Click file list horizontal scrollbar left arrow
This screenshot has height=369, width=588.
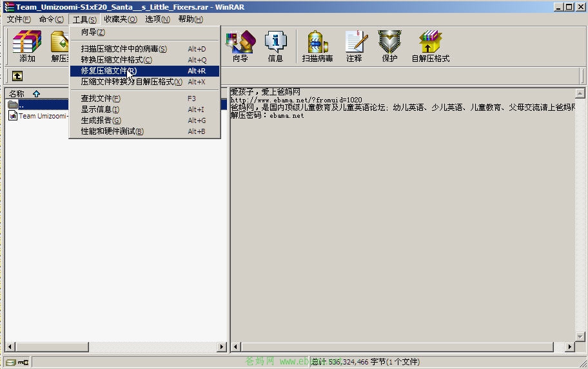click(10, 347)
